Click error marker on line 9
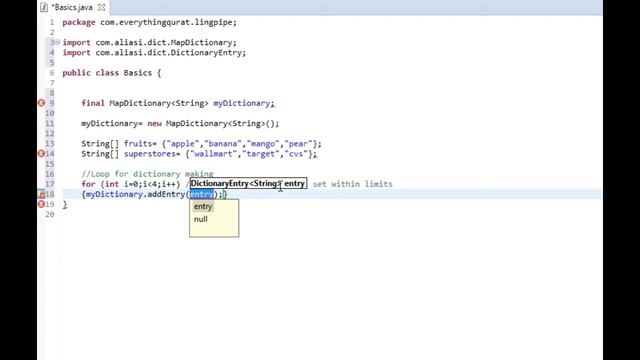 coord(41,103)
